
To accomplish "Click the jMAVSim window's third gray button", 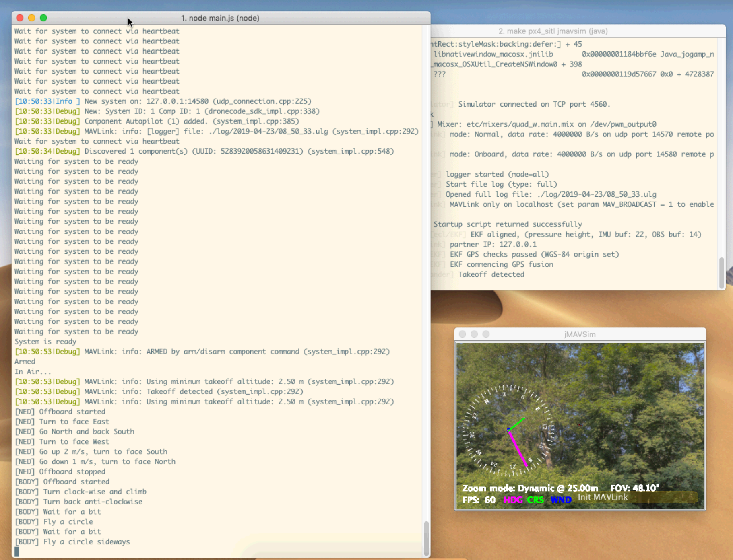I will click(x=486, y=334).
